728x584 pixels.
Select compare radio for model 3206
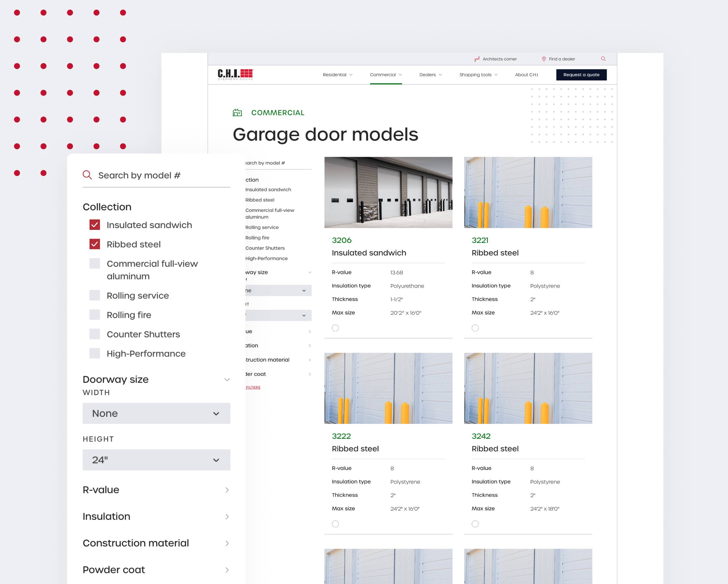tap(335, 328)
